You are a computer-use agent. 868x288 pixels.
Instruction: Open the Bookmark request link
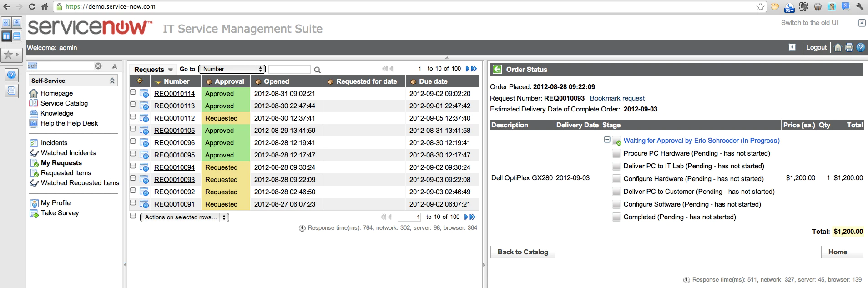(x=617, y=98)
